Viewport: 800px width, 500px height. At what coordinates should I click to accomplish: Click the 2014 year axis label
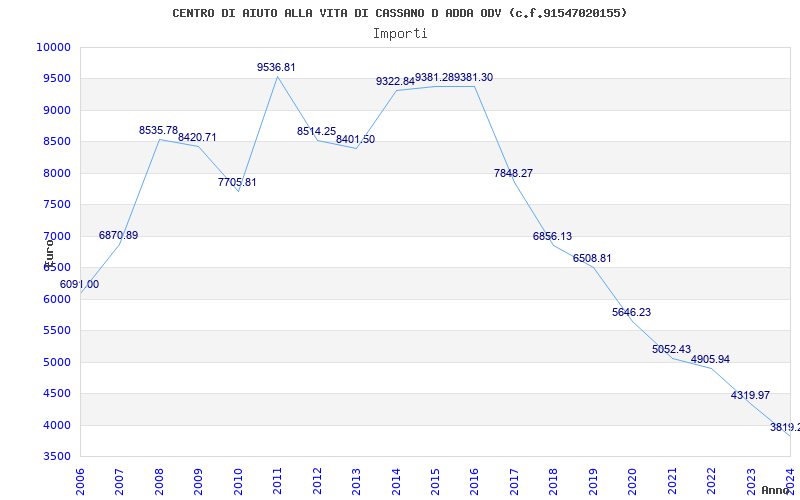[x=396, y=482]
